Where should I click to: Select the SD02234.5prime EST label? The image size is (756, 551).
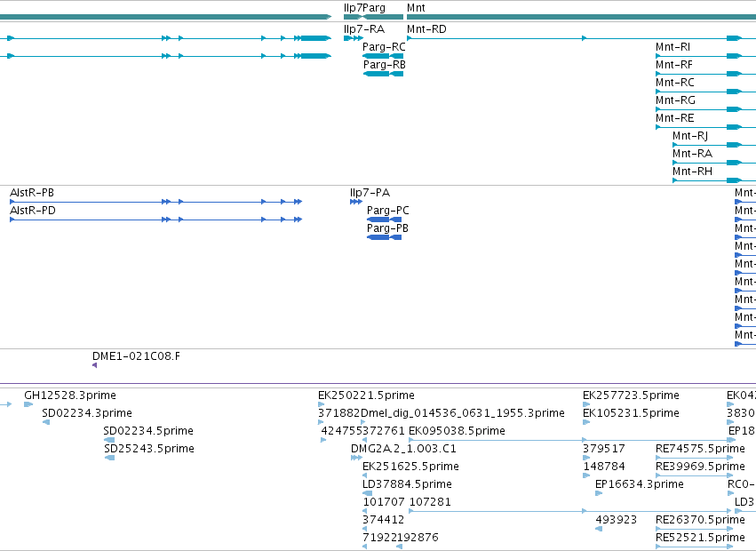click(148, 431)
